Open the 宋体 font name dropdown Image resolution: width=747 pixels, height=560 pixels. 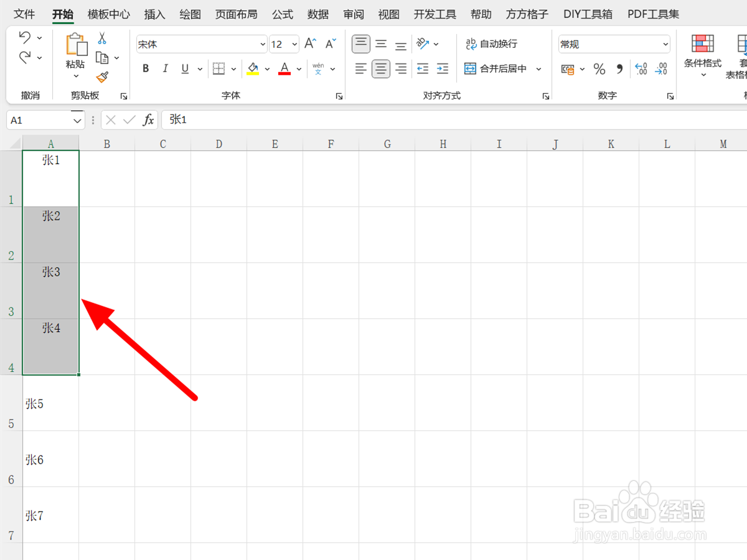coord(262,44)
